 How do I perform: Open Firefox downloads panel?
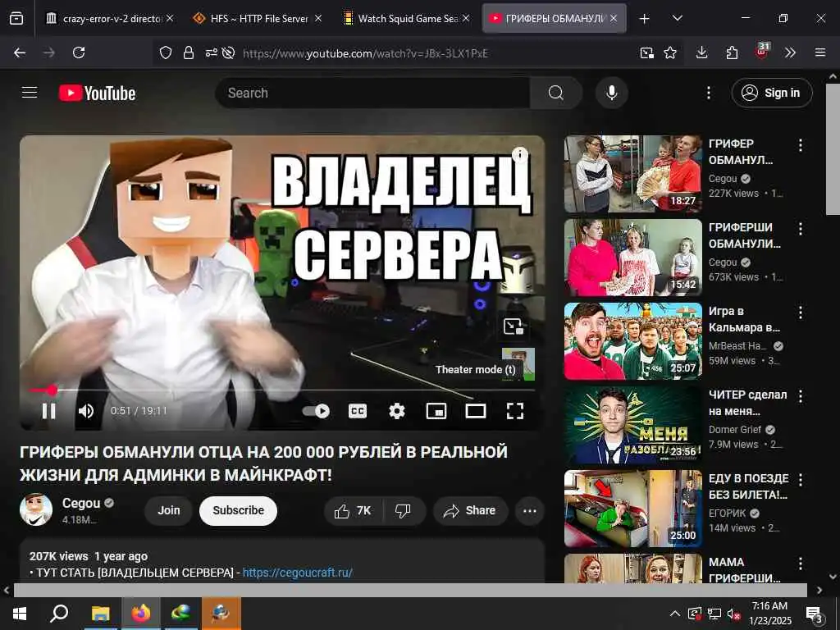[x=702, y=52]
